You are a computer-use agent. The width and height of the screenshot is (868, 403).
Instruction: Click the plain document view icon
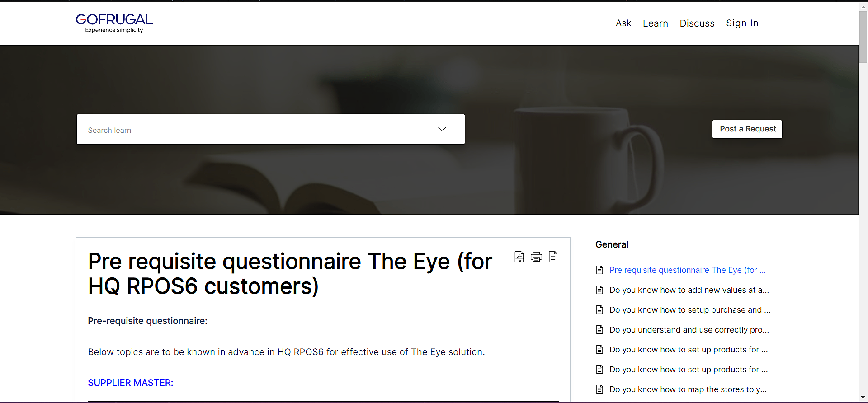(x=553, y=257)
